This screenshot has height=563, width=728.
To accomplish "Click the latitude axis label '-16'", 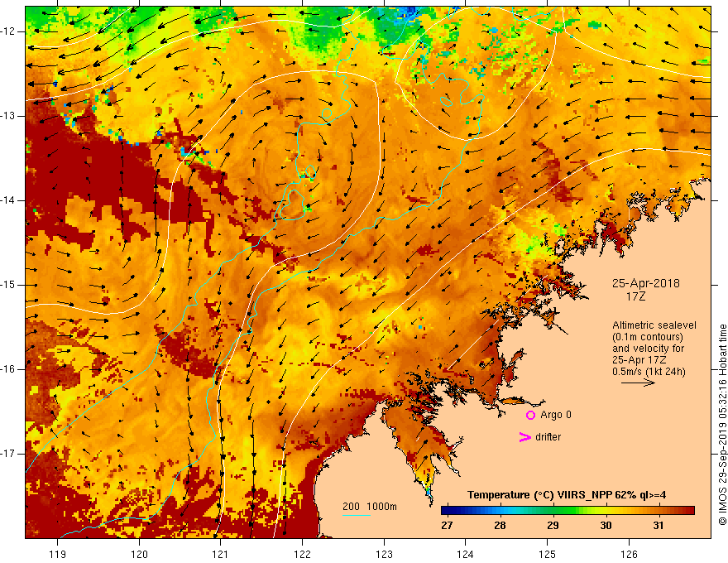I will pos(9,369).
